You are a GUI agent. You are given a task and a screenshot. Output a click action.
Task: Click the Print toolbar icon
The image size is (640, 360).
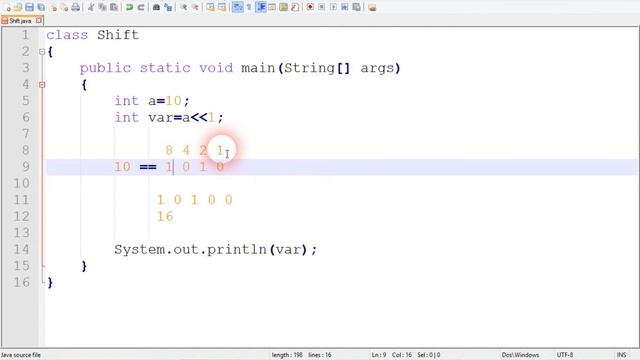(76, 7)
